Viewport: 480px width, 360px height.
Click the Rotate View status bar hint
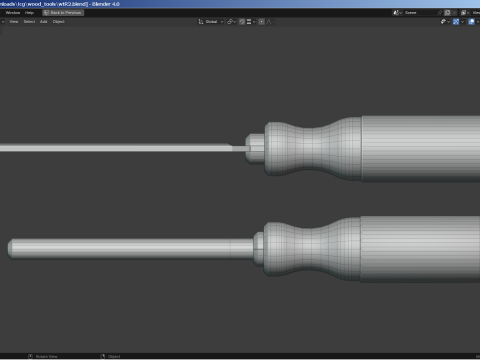43,356
